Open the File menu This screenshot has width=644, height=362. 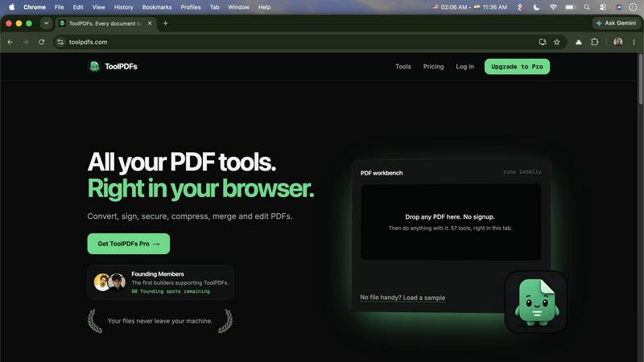coord(59,7)
